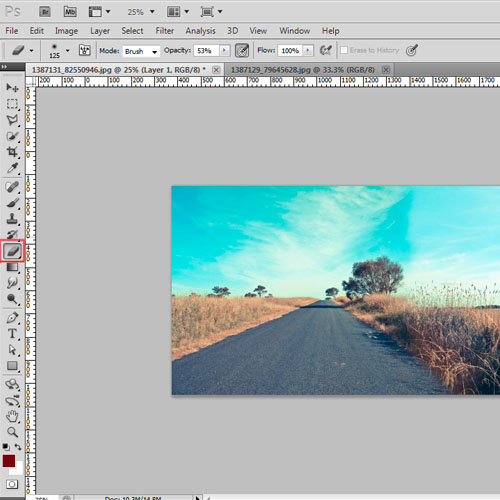Close the 1387131_82550946.jpg tab
Screen dimensions: 500x500
click(x=216, y=70)
